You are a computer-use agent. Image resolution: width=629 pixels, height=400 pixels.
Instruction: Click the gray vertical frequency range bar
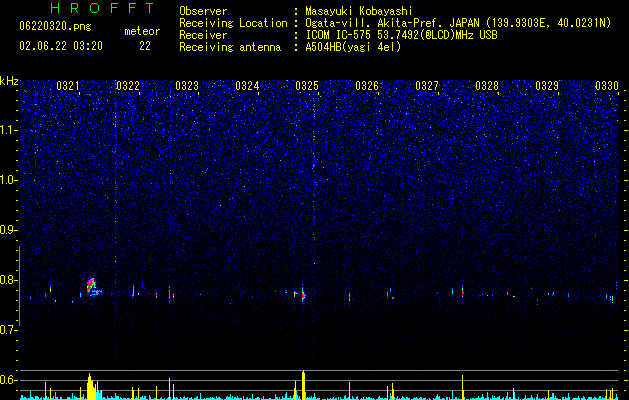point(19,286)
